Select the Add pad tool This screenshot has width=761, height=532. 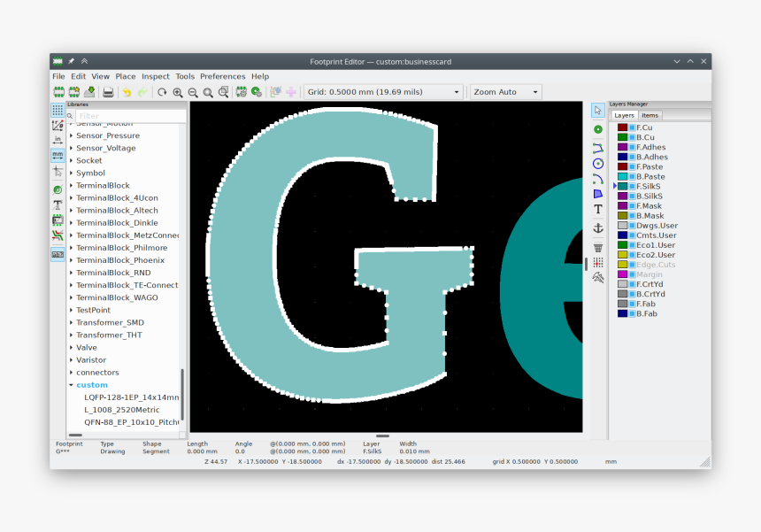point(598,129)
